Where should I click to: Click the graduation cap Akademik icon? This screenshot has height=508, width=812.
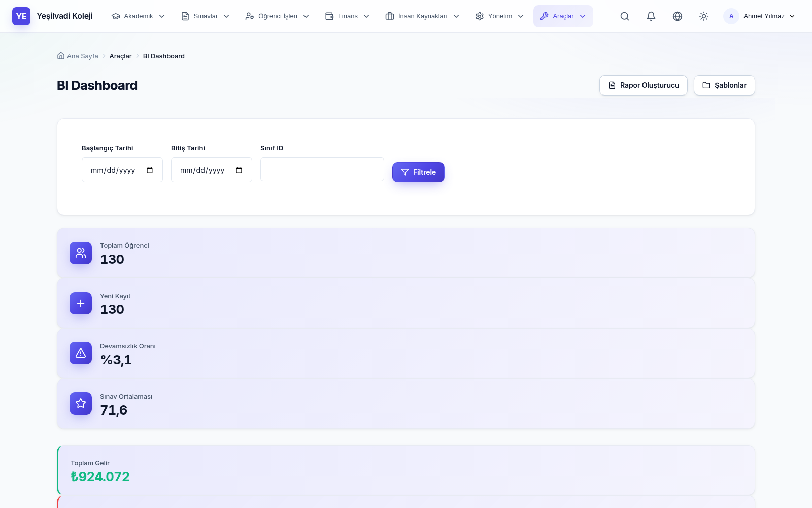click(116, 16)
